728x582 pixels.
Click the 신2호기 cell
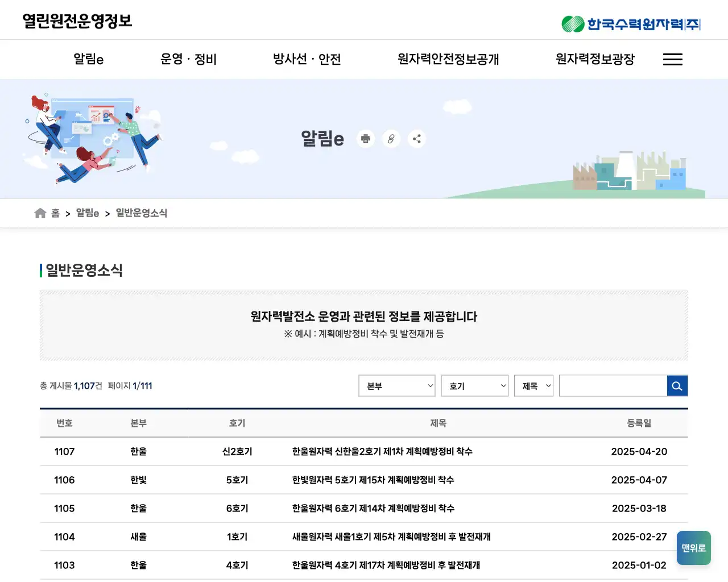237,452
